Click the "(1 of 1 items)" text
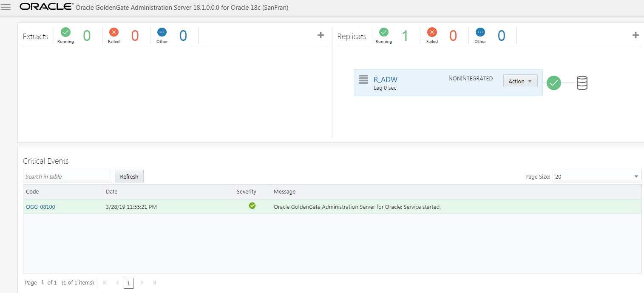The image size is (644, 293). click(x=78, y=282)
